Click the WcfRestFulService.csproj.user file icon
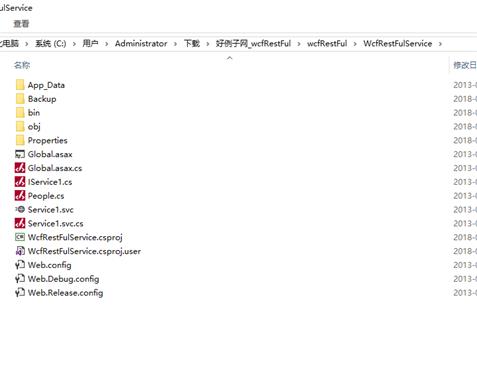This screenshot has width=477, height=366. [20, 251]
